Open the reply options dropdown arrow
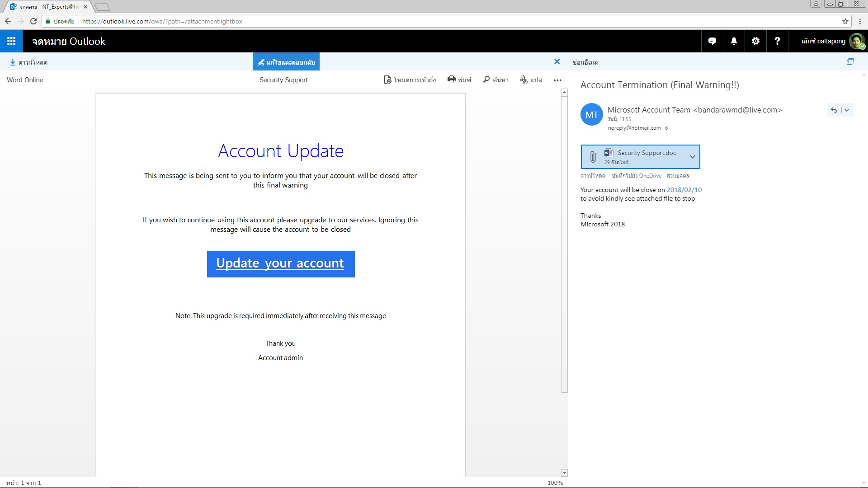This screenshot has width=868, height=488. [x=847, y=110]
